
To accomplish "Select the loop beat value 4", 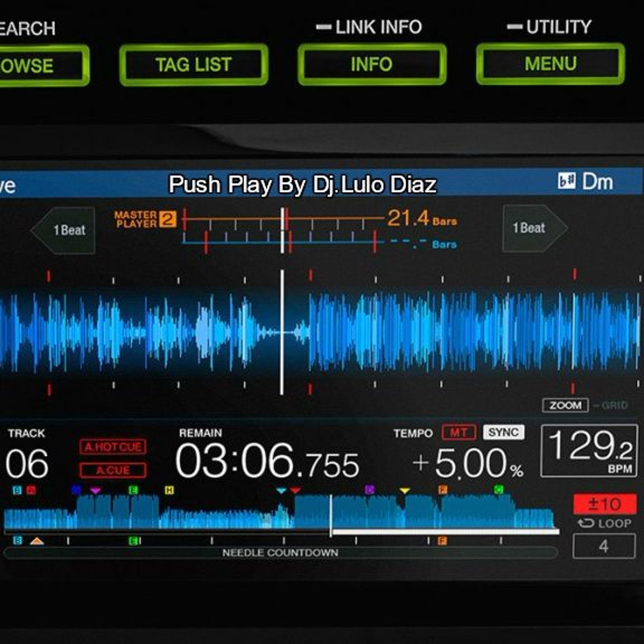I will click(x=604, y=546).
